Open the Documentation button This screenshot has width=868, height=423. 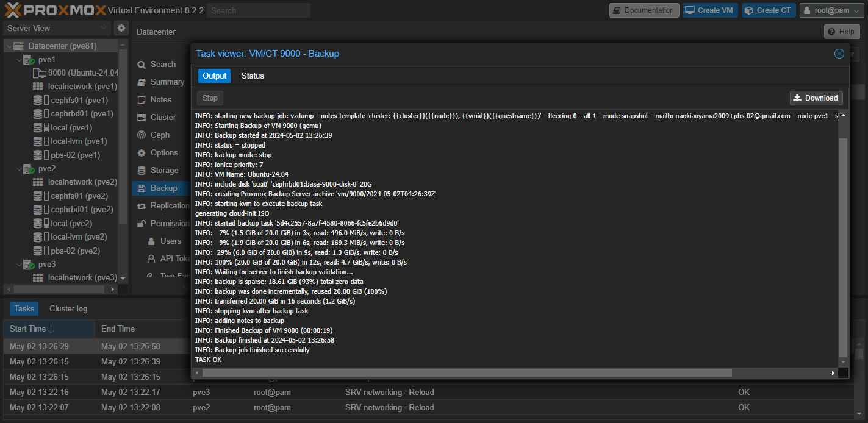[x=644, y=10]
